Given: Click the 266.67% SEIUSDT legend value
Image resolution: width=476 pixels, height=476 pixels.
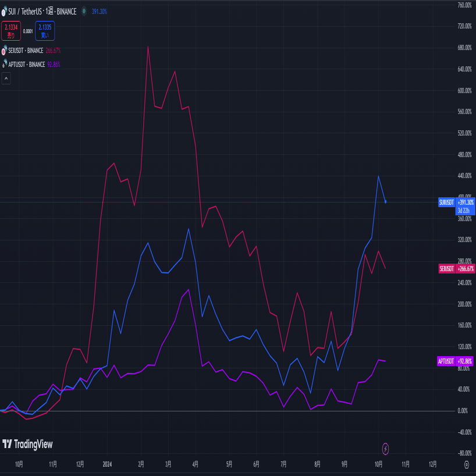Looking at the screenshot, I should pyautogui.click(x=53, y=51).
